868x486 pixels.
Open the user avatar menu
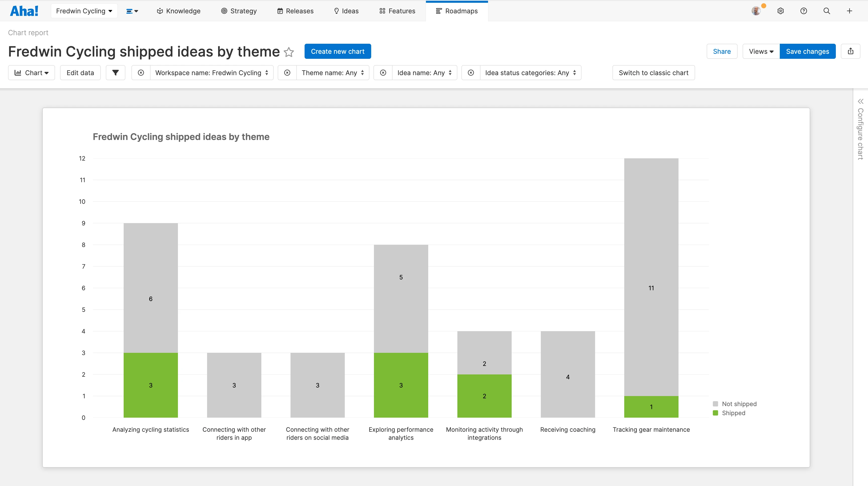coord(756,11)
